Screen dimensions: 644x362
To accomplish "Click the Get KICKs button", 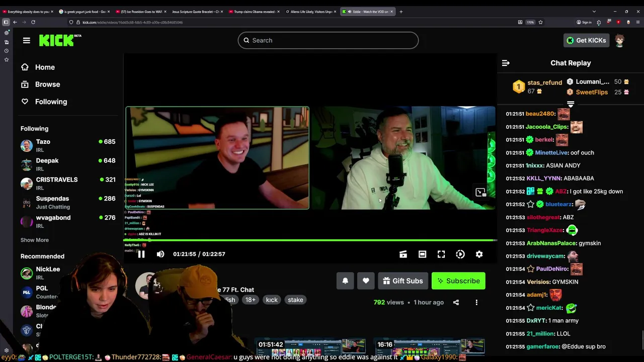I will pos(586,40).
